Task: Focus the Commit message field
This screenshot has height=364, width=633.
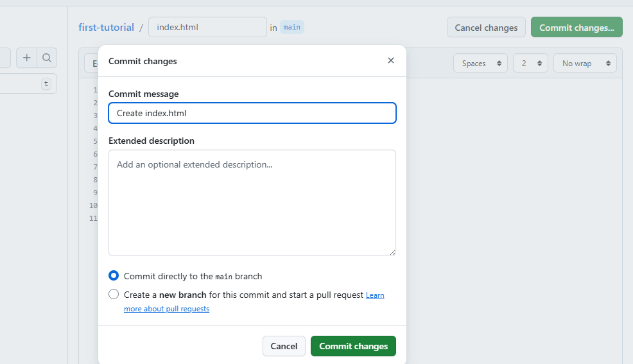Action: pyautogui.click(x=252, y=113)
